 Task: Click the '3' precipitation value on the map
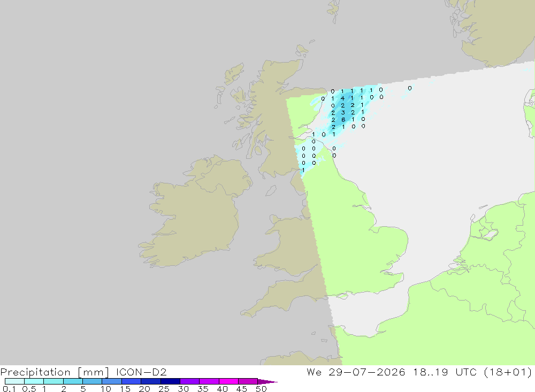343,113
